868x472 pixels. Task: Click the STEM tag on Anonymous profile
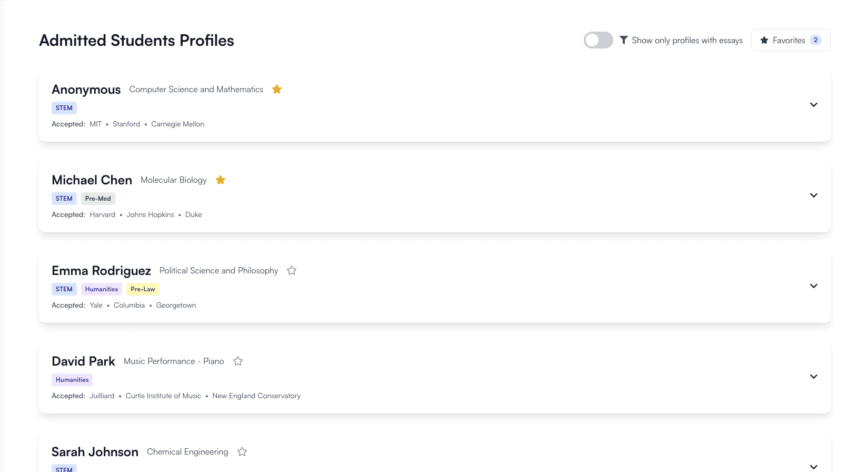point(64,108)
